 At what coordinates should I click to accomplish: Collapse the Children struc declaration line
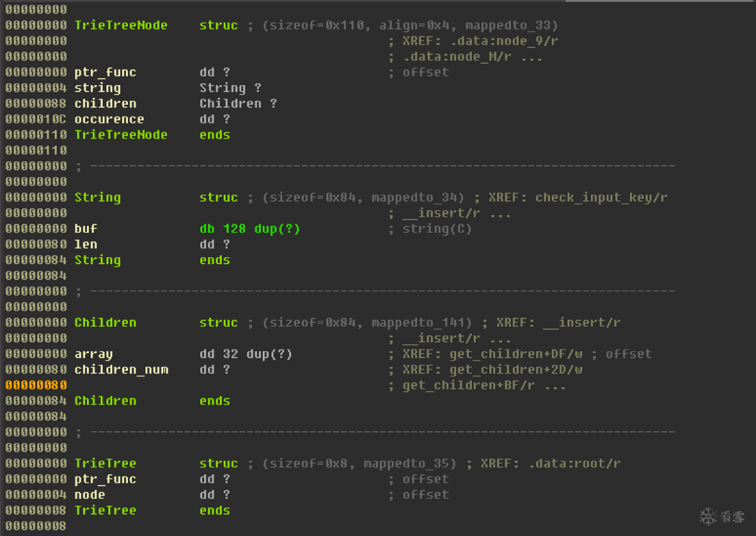coord(105,322)
